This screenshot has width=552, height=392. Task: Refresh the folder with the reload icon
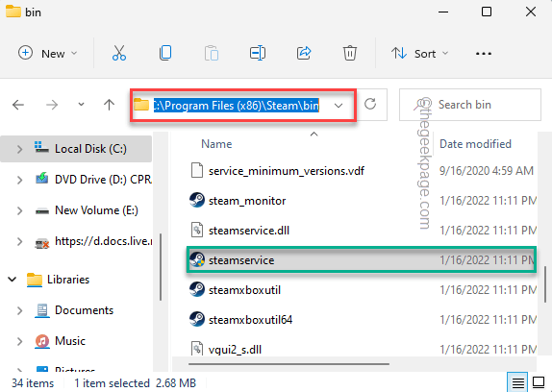coord(370,105)
